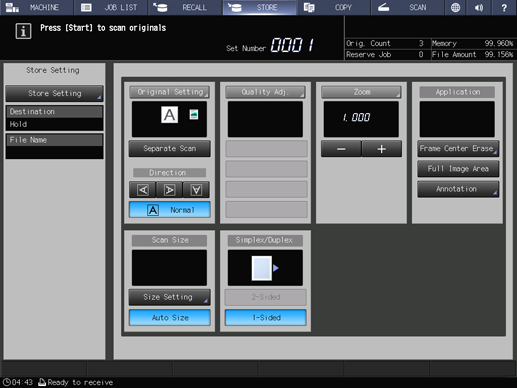Select Auto Size
This screenshot has width=517, height=388.
[170, 318]
